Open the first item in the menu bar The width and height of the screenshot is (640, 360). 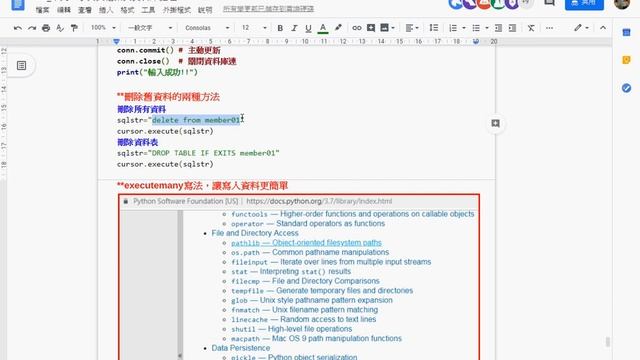point(42,9)
